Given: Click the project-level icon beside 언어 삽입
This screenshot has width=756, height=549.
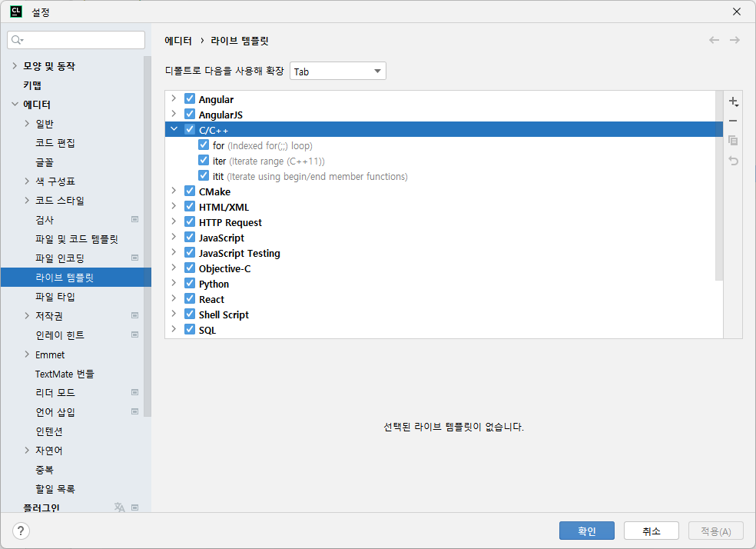Looking at the screenshot, I should (x=135, y=412).
